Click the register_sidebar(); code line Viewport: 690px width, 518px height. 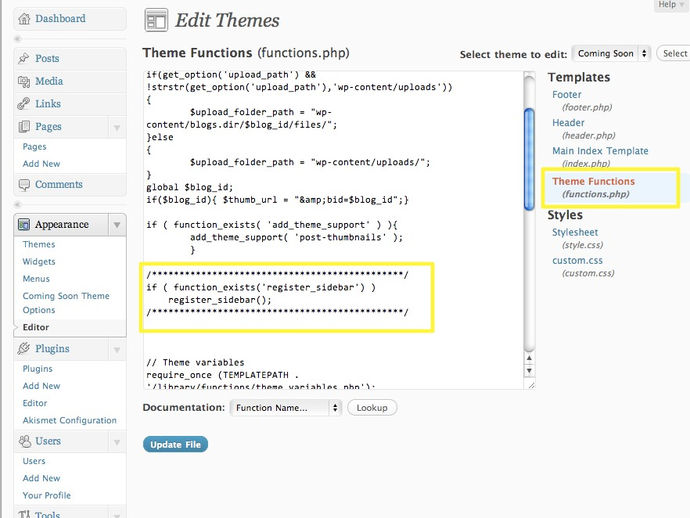220,300
